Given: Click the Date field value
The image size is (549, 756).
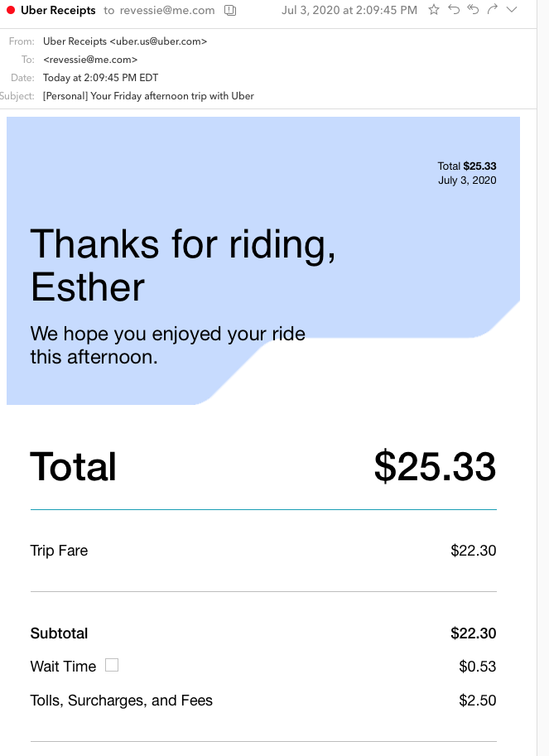Looking at the screenshot, I should [x=99, y=78].
